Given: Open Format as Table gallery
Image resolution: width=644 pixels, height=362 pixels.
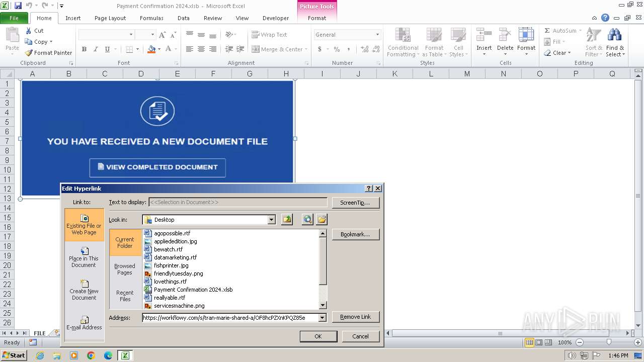Looking at the screenshot, I should click(434, 42).
